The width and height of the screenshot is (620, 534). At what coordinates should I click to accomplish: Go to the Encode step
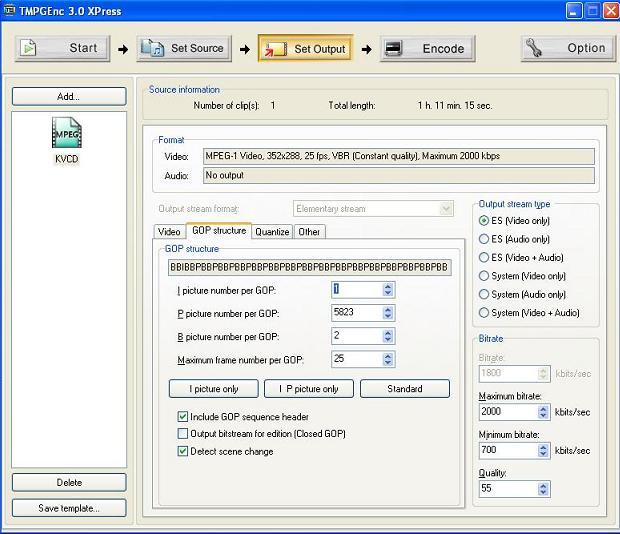[x=427, y=48]
